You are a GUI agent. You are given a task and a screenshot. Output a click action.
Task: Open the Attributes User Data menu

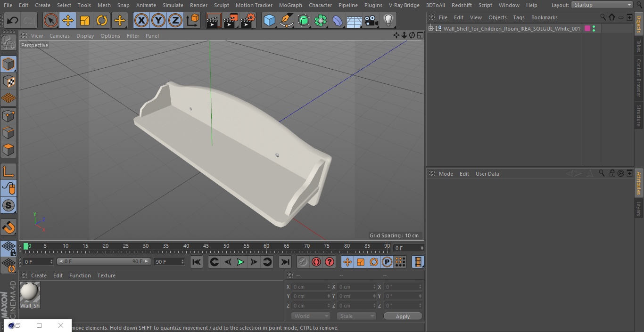point(487,174)
